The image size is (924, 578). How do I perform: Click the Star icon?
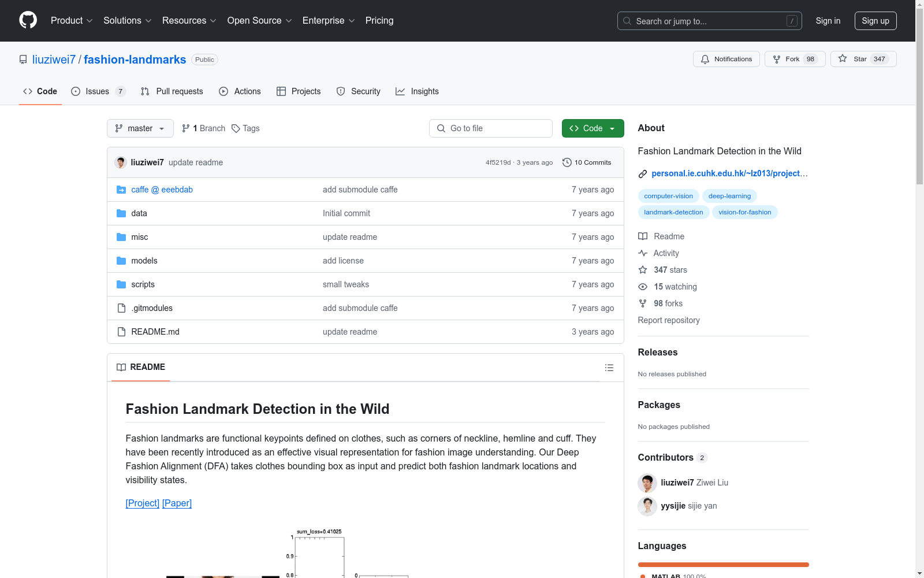coord(843,58)
